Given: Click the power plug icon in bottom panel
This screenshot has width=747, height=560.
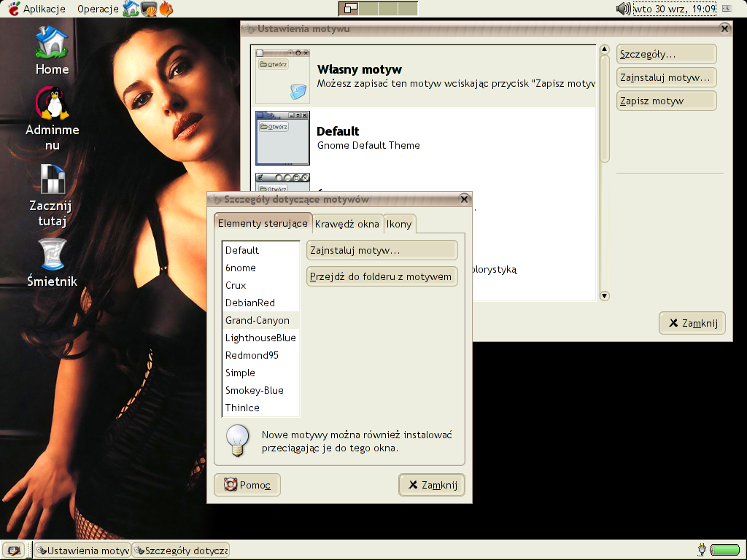Looking at the screenshot, I should [x=702, y=551].
